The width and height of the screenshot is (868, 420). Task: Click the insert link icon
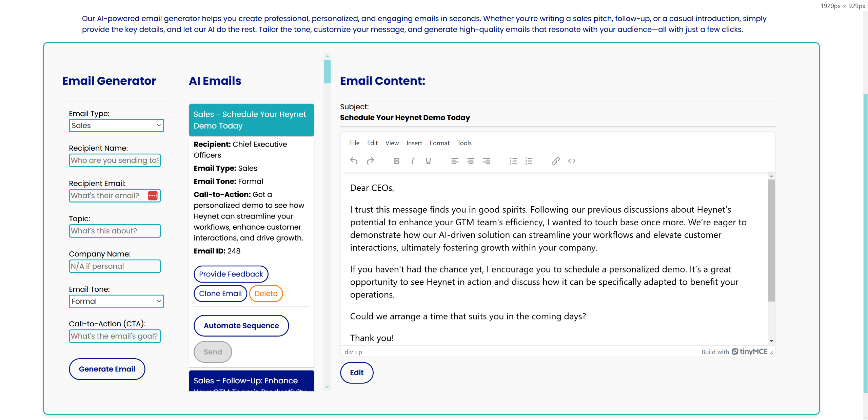pyautogui.click(x=555, y=161)
